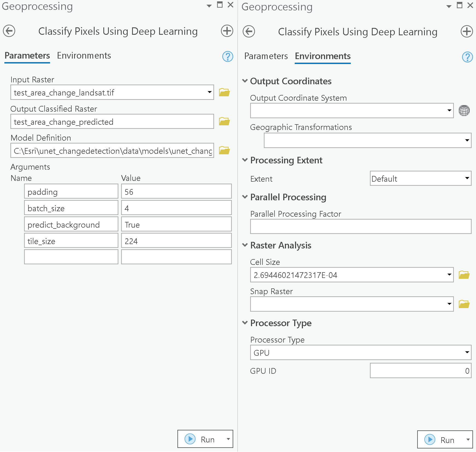Browse for Snap Raster folder icon
476x452 pixels.
464,304
